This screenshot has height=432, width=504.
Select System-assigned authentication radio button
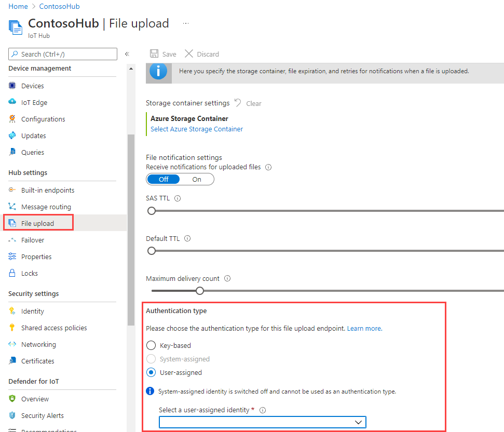[x=151, y=359]
